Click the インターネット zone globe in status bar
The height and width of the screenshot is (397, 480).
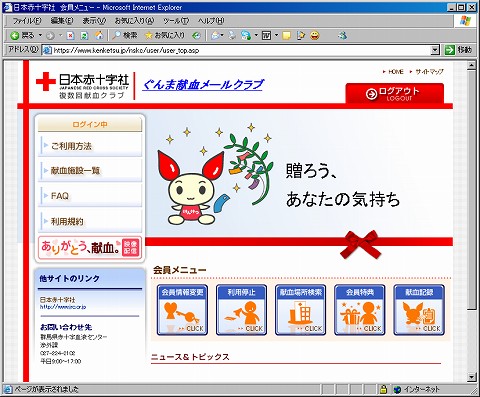[397, 389]
